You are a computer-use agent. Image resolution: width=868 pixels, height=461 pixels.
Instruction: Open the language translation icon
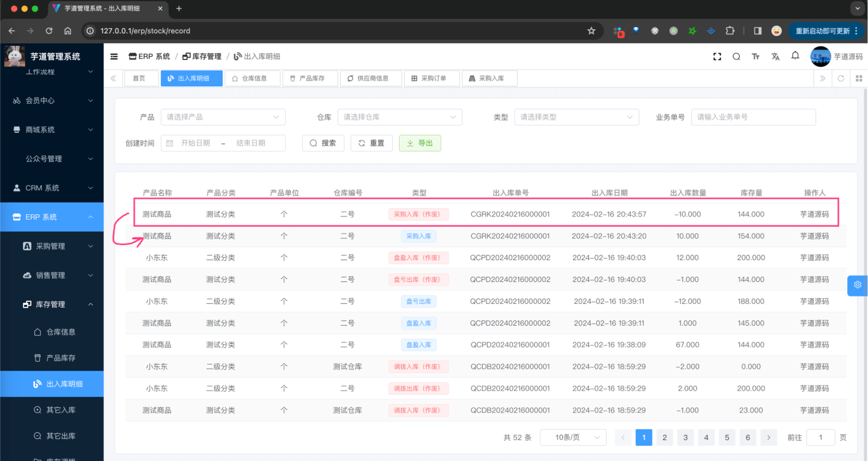(775, 57)
